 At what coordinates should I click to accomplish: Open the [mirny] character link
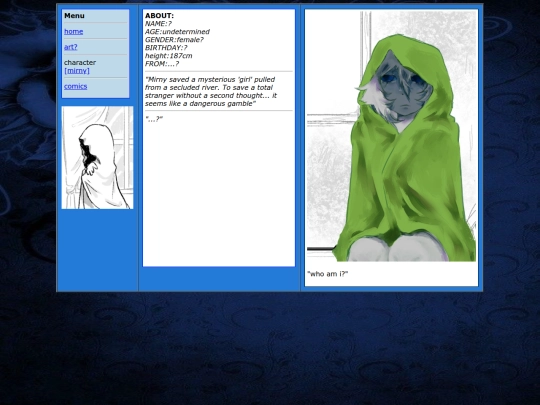pos(77,71)
